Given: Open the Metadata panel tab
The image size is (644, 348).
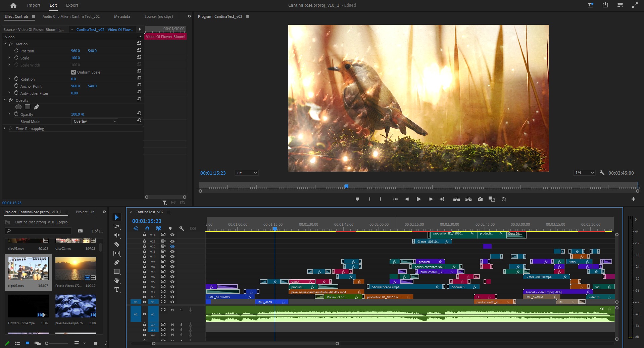Looking at the screenshot, I should click(x=122, y=16).
